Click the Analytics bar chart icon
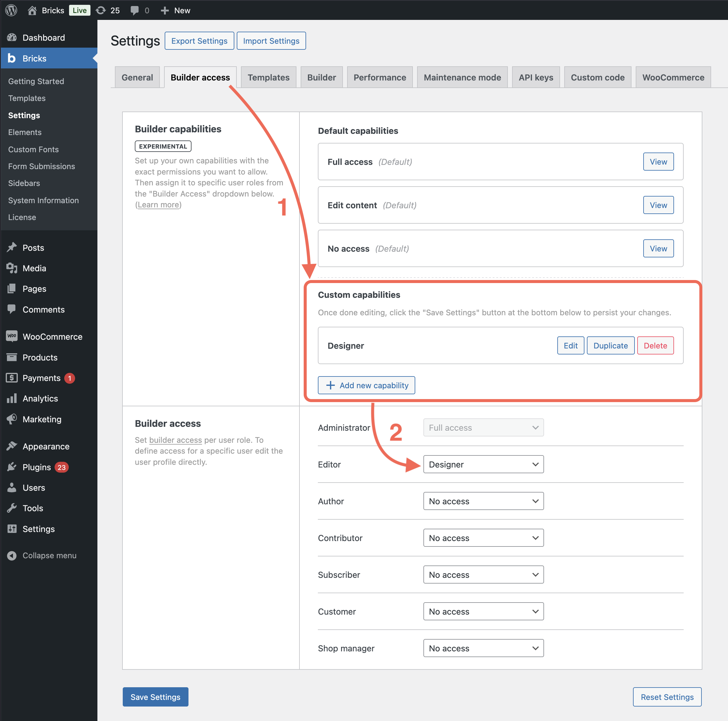Viewport: 728px width, 721px height. point(12,398)
